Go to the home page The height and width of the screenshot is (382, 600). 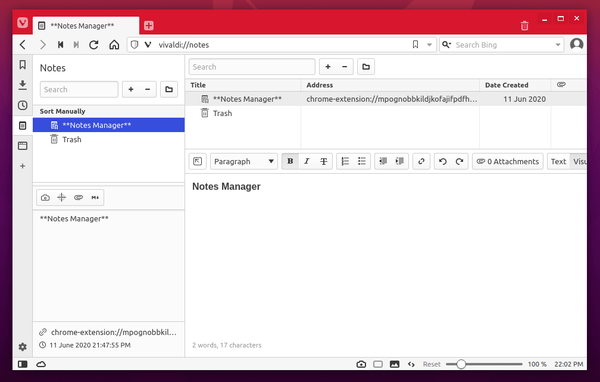click(x=114, y=45)
